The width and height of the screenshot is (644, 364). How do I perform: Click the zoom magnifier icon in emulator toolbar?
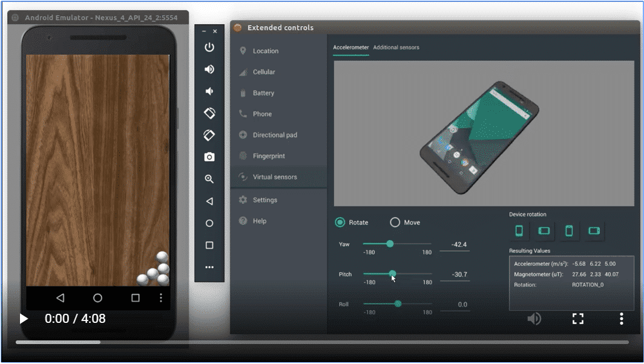click(x=209, y=179)
